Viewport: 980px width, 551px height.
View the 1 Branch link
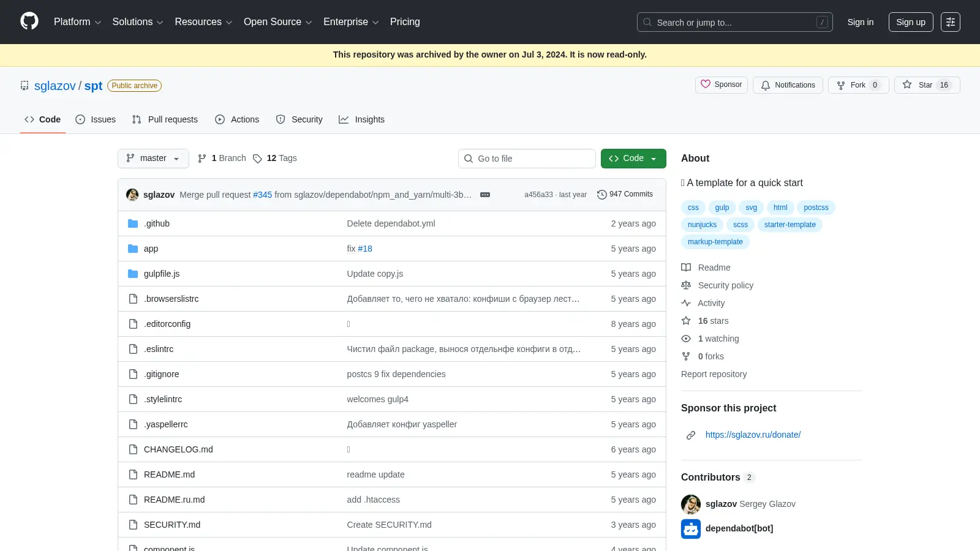[222, 158]
